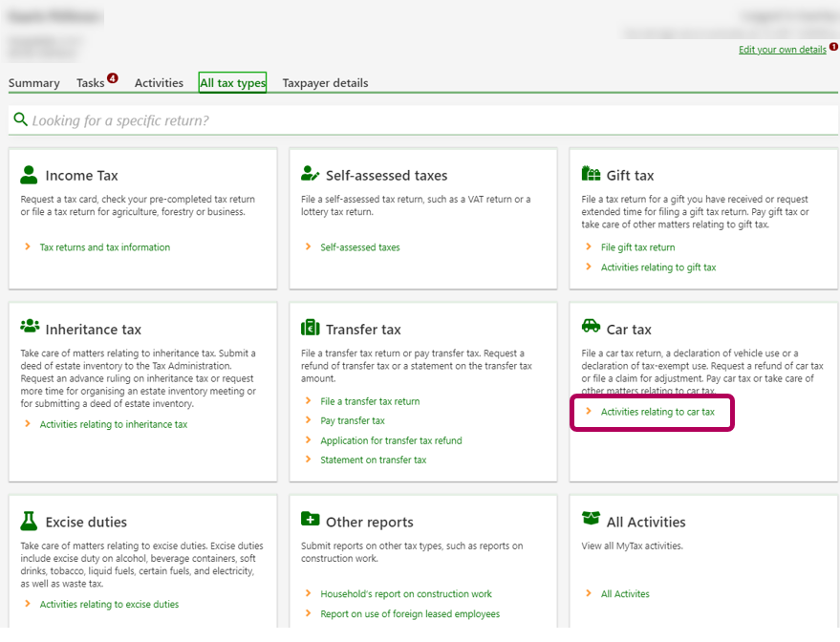Click the Income Tax person icon
The height and width of the screenshot is (642, 840).
tap(29, 175)
